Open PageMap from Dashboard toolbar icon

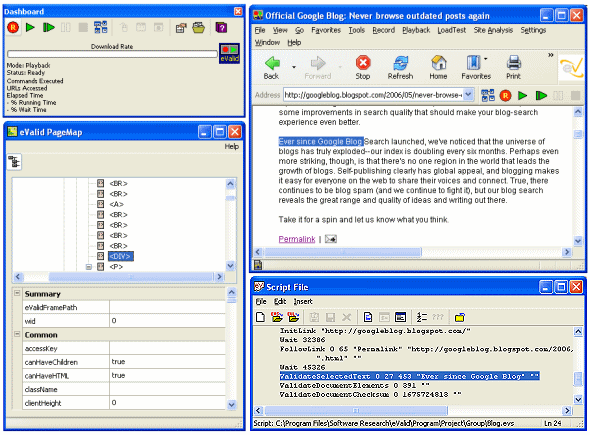(x=100, y=27)
